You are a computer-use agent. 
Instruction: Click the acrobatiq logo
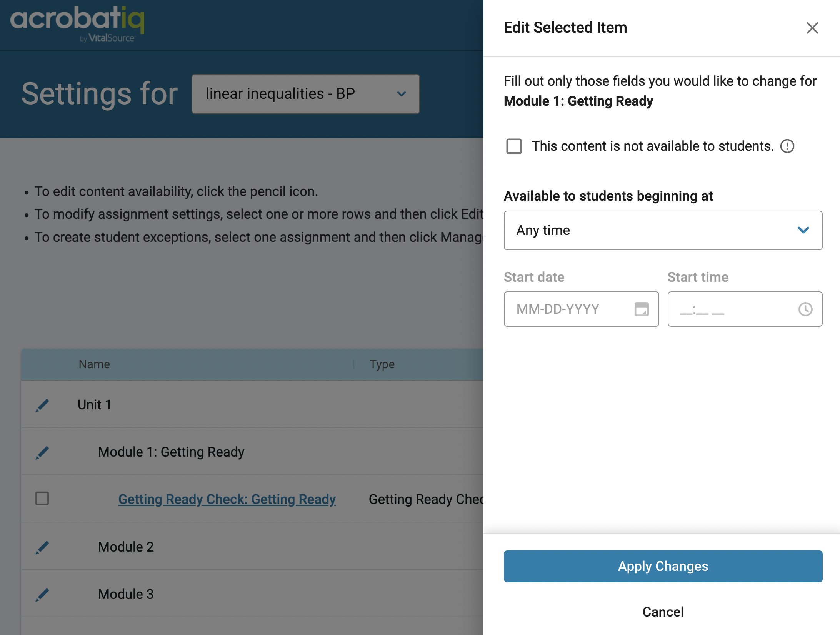click(77, 24)
